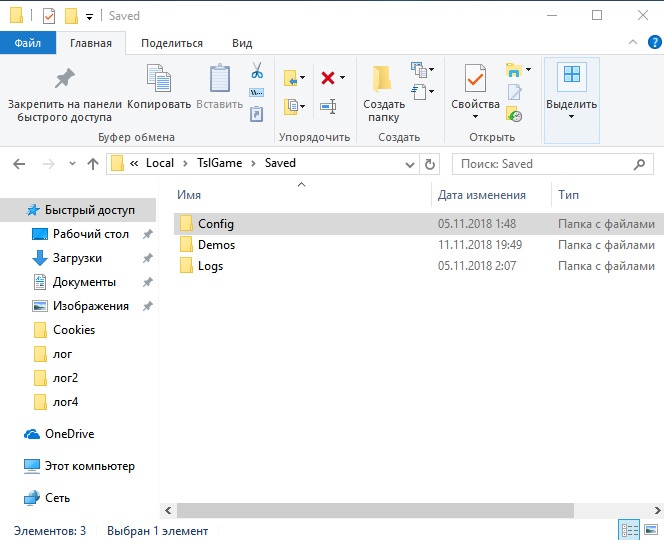
Task: Expand the Copy to dropdown arrow
Action: coord(303,106)
